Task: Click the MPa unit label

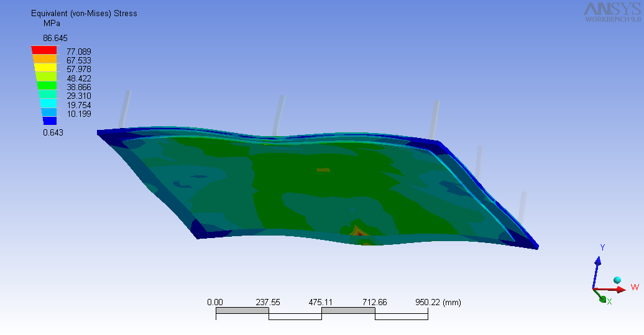Action: [52, 24]
